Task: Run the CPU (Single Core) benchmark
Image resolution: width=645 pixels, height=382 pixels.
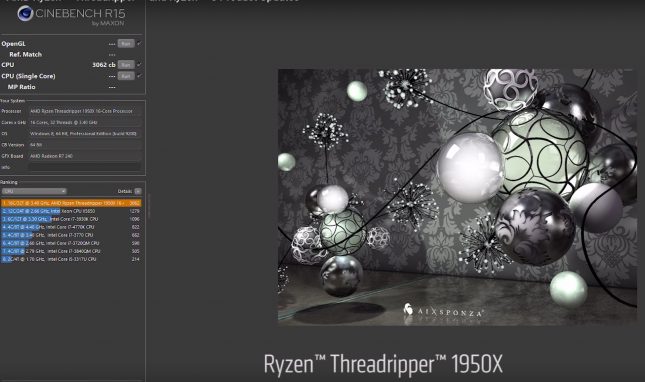Action: [x=126, y=76]
